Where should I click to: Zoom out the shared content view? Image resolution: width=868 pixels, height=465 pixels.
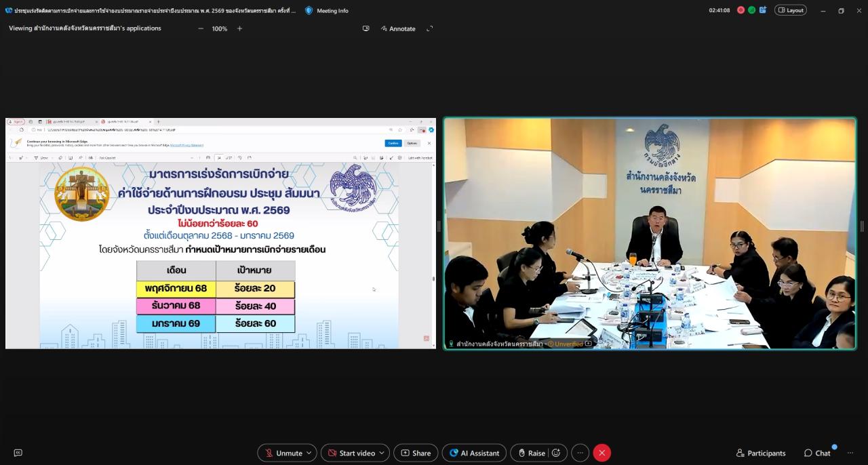(201, 28)
